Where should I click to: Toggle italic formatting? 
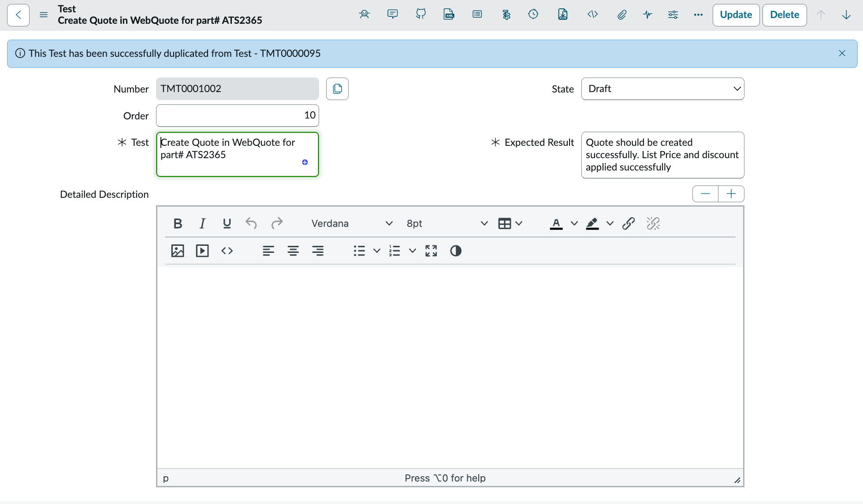[x=202, y=223]
